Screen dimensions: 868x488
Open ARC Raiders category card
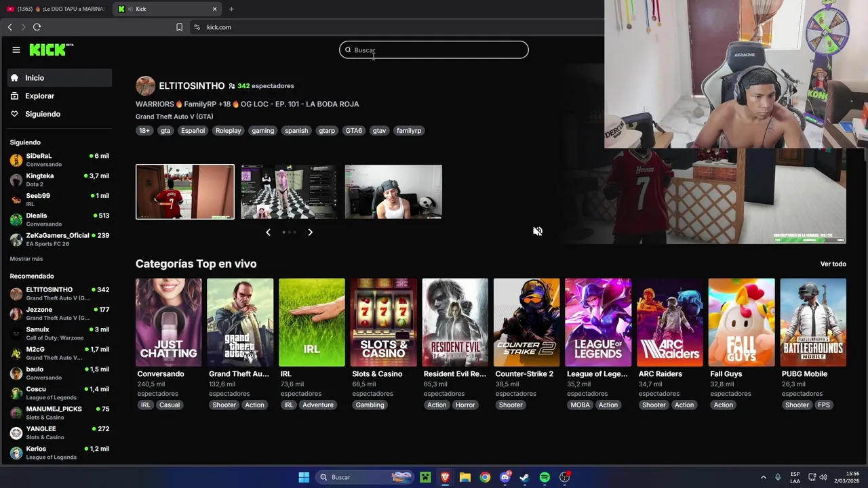(670, 323)
